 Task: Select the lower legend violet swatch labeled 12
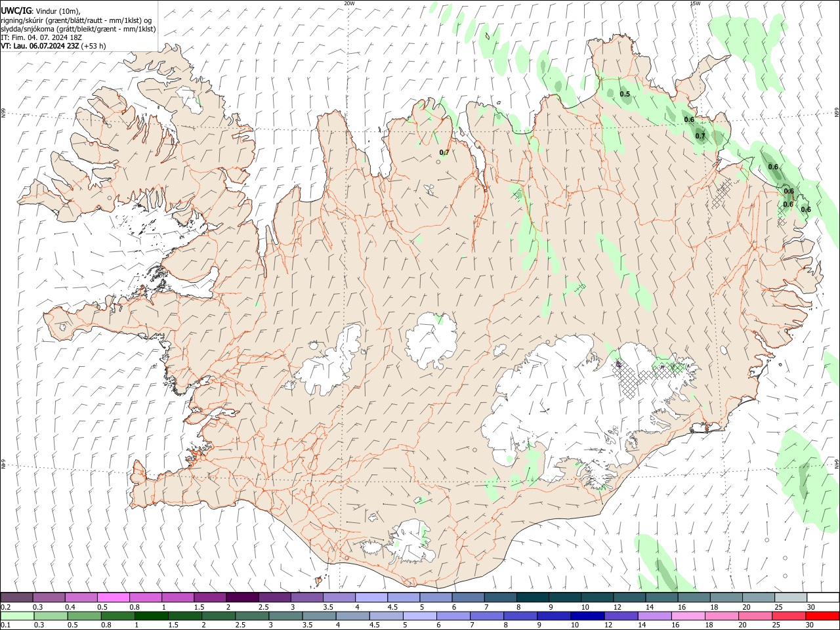coord(621,616)
